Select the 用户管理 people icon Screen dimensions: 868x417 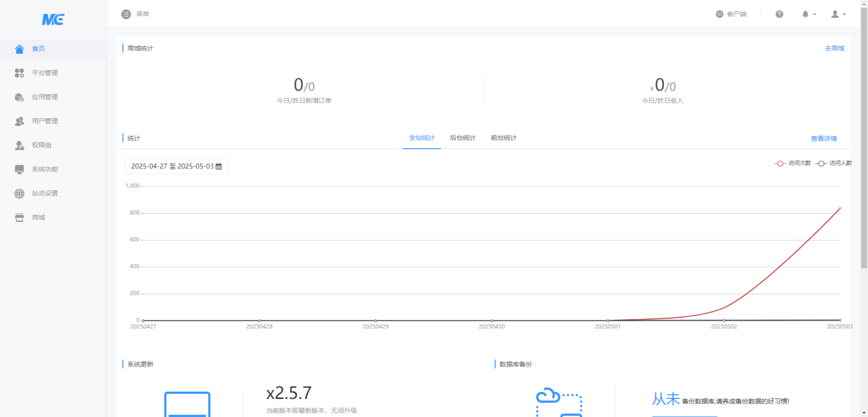20,121
